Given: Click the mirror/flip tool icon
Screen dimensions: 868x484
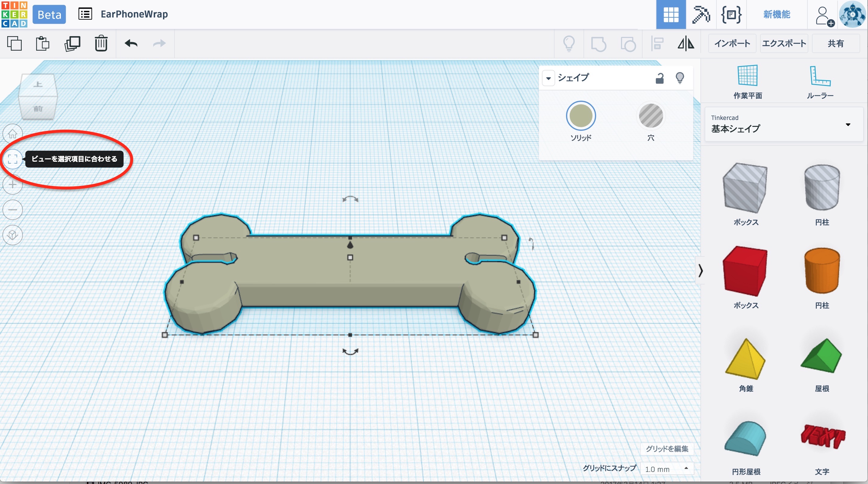Looking at the screenshot, I should 686,43.
